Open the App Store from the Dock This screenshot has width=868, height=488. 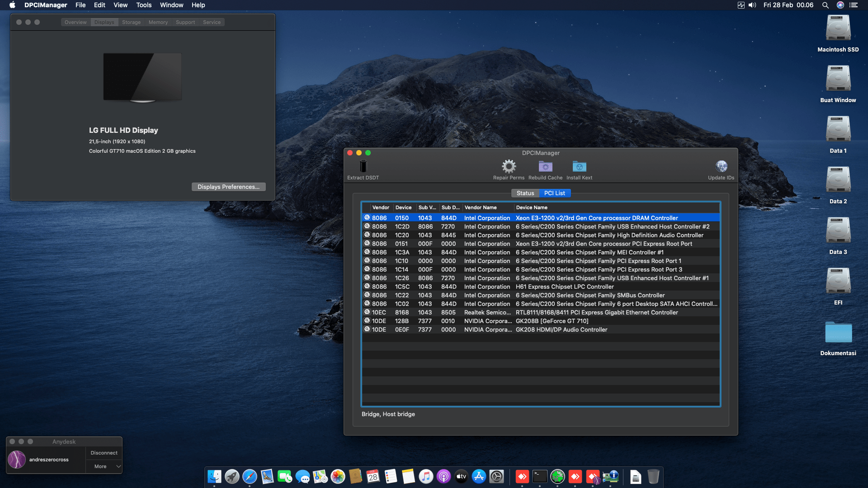click(x=479, y=476)
